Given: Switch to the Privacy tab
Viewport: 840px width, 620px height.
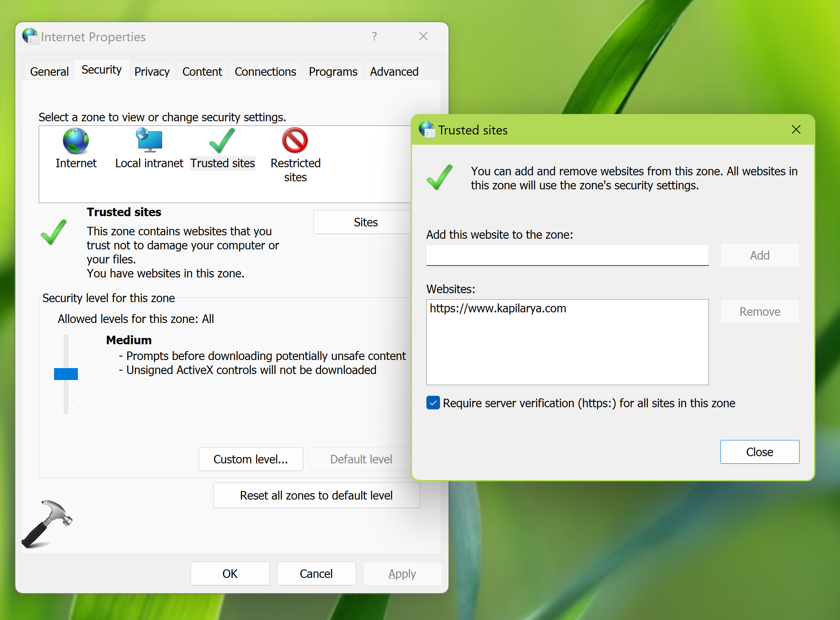Looking at the screenshot, I should [x=152, y=71].
